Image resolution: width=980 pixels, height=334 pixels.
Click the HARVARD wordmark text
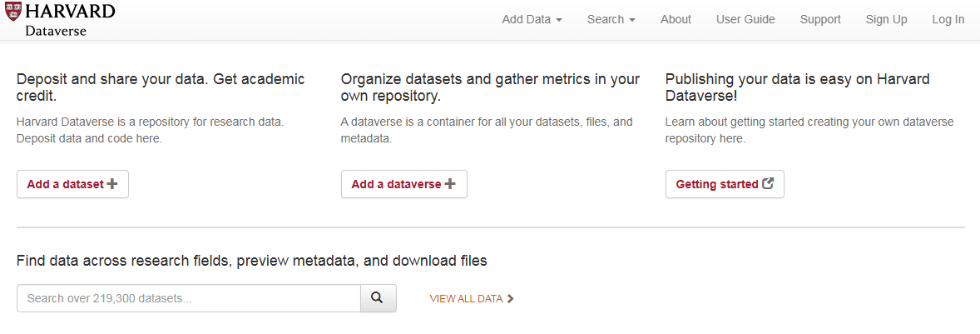pyautogui.click(x=71, y=11)
